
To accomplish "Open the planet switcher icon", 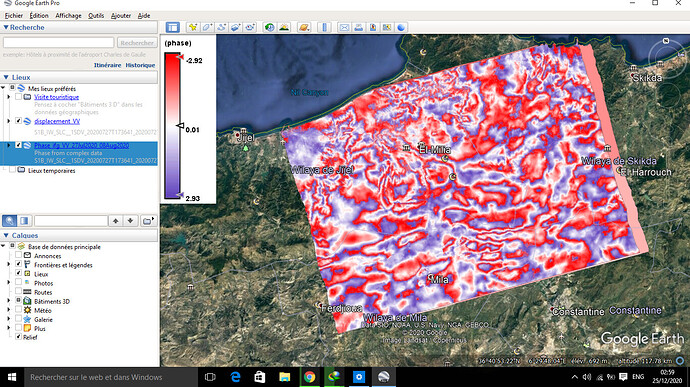I will pyautogui.click(x=304, y=27).
